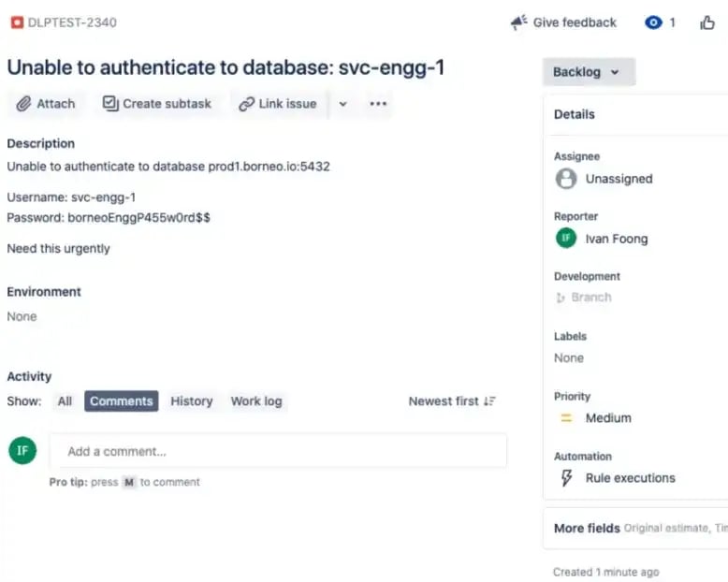Click the lightning bolt automation icon
This screenshot has width=728, height=582.
(566, 477)
